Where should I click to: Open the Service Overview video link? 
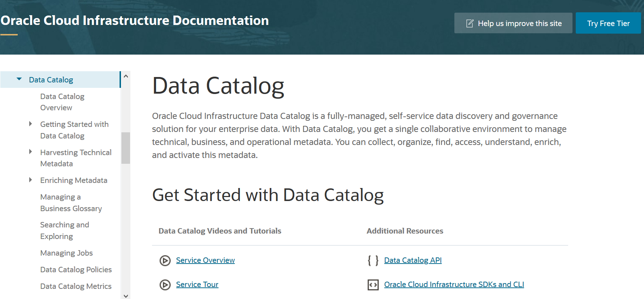coord(206,260)
